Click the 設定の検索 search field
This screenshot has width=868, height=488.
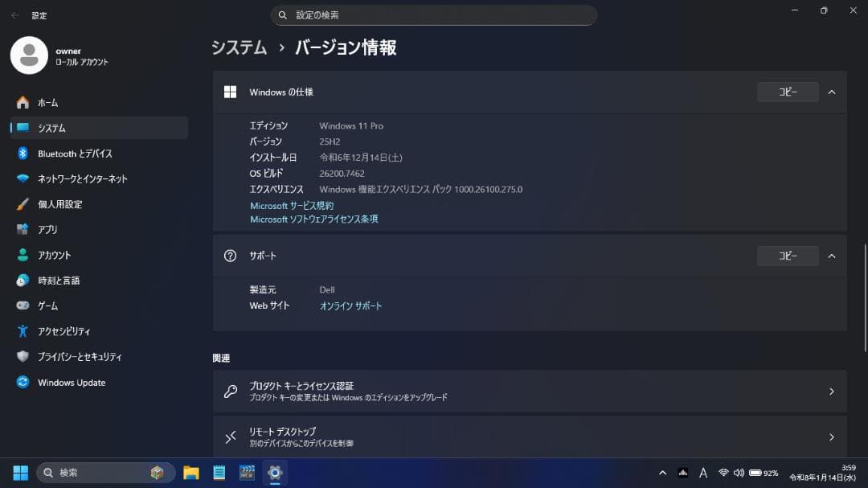coord(434,14)
